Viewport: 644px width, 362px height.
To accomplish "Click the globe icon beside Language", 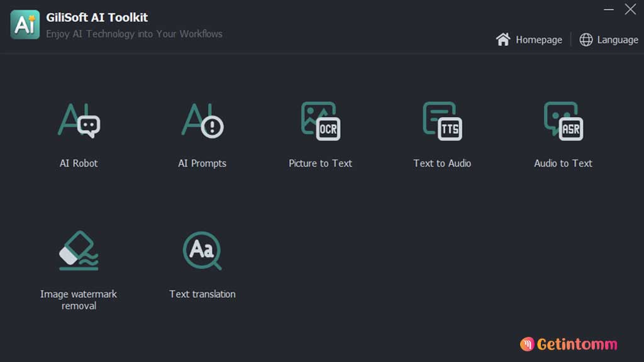I will [586, 40].
